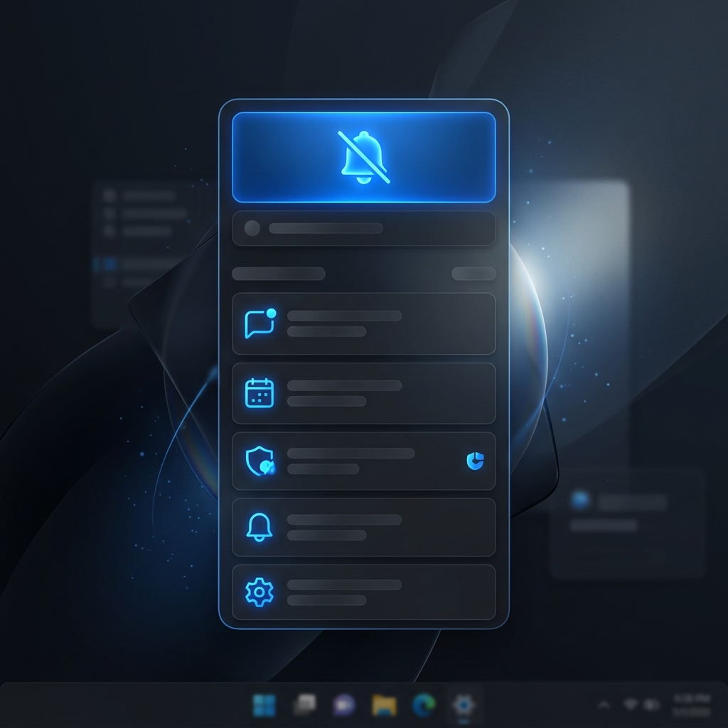Screen dimensions: 728x728
Task: Click the battery icon in system tray
Action: (652, 705)
